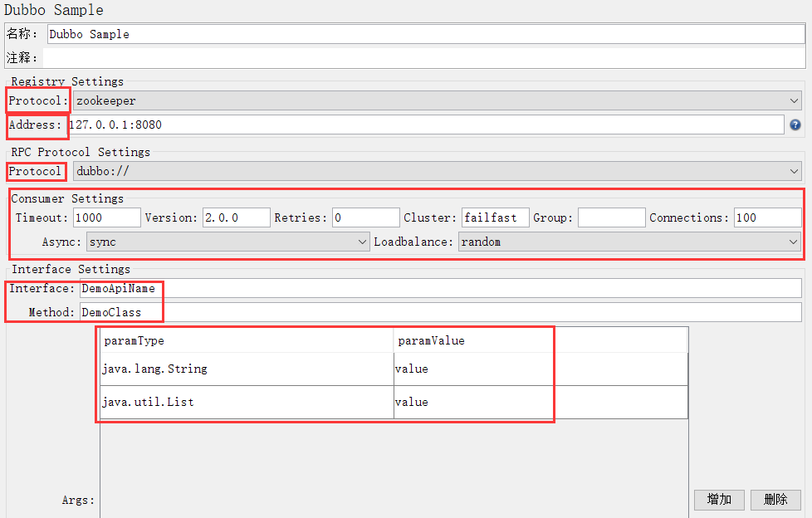Click the Timeout field showing 1000
The height and width of the screenshot is (518, 812).
pyautogui.click(x=106, y=217)
